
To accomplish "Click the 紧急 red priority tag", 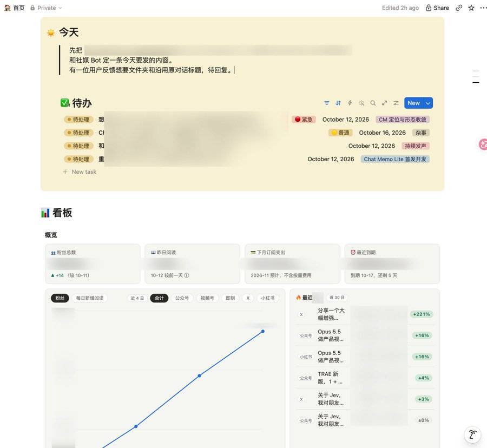I will click(304, 119).
